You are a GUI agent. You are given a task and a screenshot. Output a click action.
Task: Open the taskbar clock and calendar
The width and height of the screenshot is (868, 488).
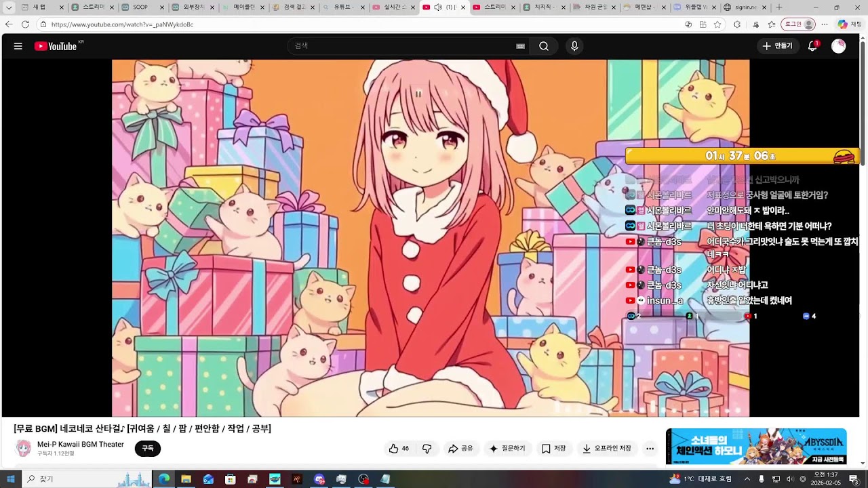tap(825, 479)
